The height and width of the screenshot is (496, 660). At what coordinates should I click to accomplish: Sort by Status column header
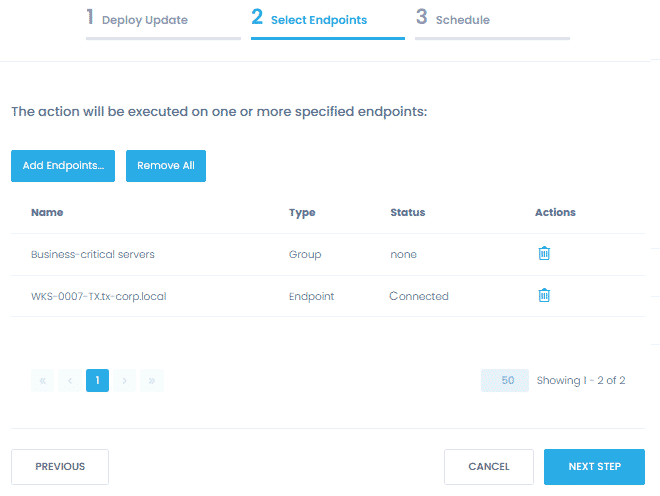tap(407, 212)
